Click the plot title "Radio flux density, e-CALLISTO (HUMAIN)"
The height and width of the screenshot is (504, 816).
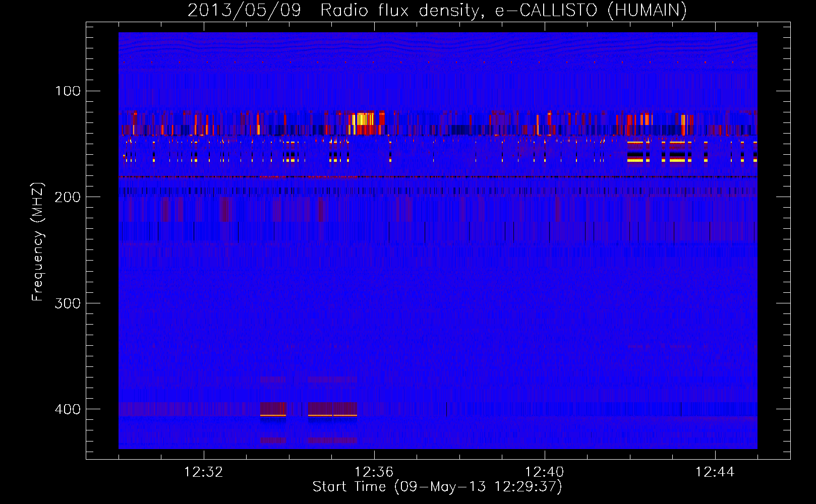pyautogui.click(x=503, y=11)
